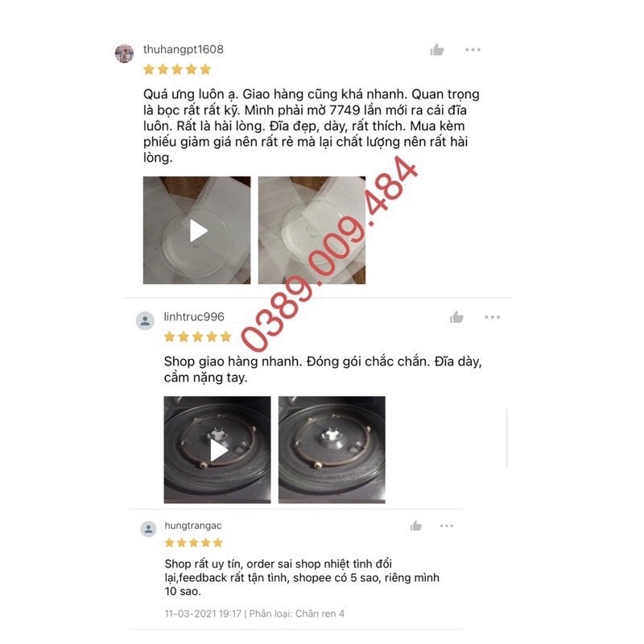Open the username hungtrangac
This screenshot has height=644, width=644.
coord(193,526)
